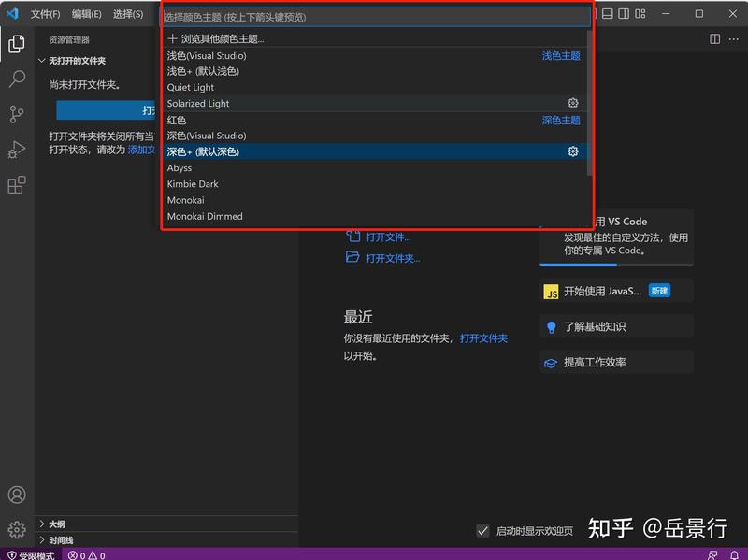The width and height of the screenshot is (748, 560).
Task: Click the feedback icon in status bar
Action: click(x=712, y=554)
